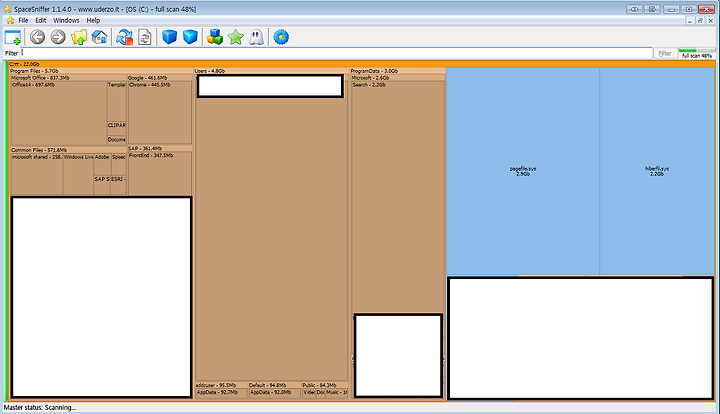Screen dimensions: 720x414
Task: Select the Common Files - 571.6Mb header
Action: pyautogui.click(x=68, y=150)
